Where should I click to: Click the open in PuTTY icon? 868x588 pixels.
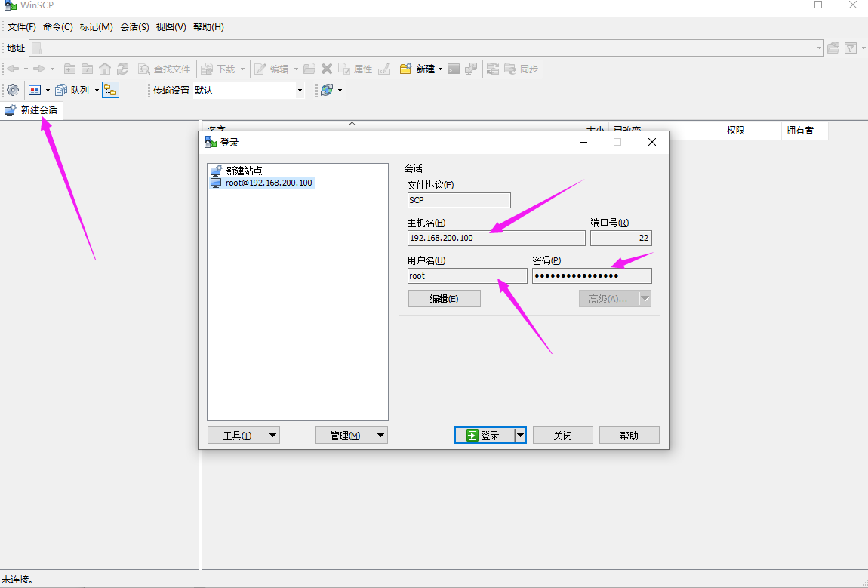471,69
